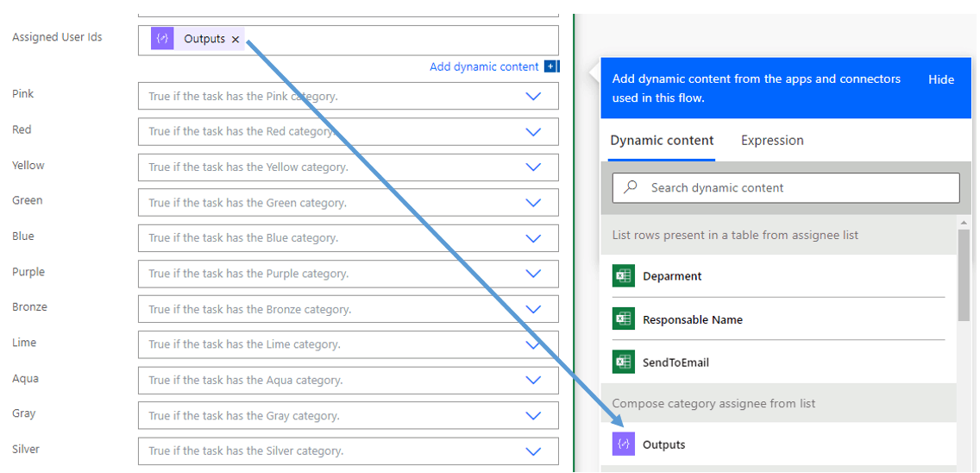
Task: Select Deparment dynamic content item
Action: tap(779, 276)
